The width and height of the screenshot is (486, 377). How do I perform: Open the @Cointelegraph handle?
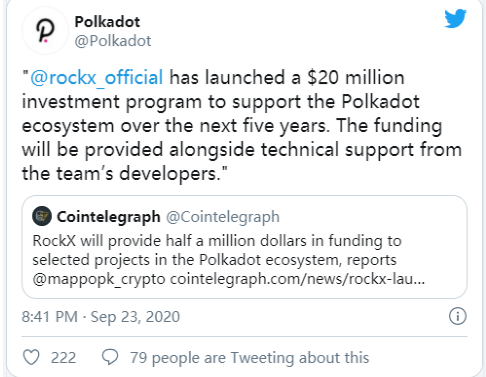(x=223, y=217)
